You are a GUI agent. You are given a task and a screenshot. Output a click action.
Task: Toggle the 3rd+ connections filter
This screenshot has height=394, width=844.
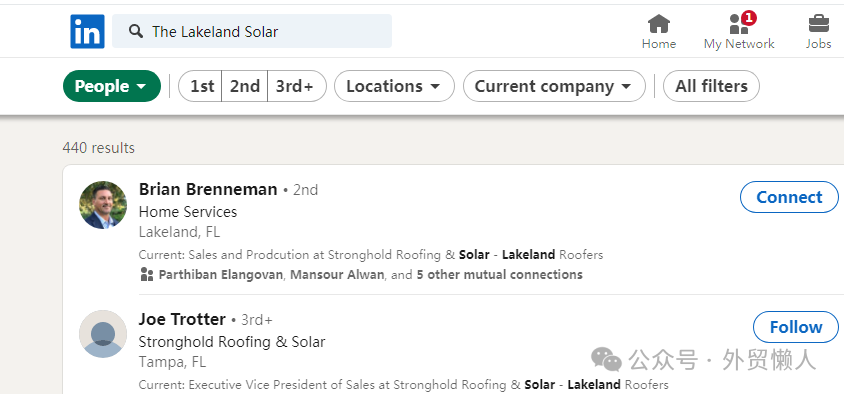tap(296, 86)
